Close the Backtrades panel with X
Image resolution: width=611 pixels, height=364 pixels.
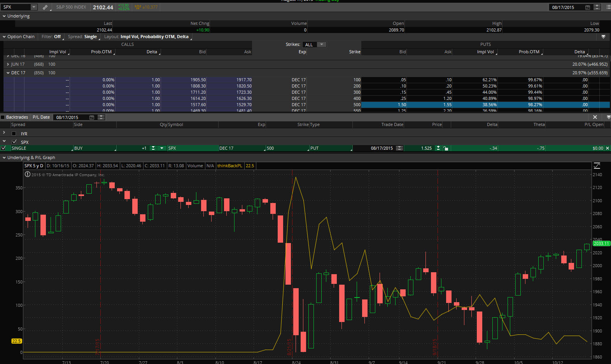pos(595,117)
